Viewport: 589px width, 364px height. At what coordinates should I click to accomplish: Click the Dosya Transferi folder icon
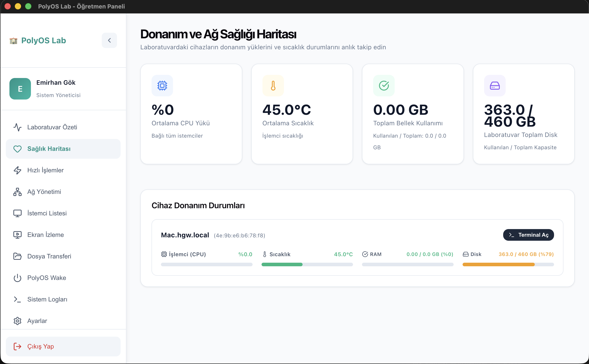pos(17,256)
